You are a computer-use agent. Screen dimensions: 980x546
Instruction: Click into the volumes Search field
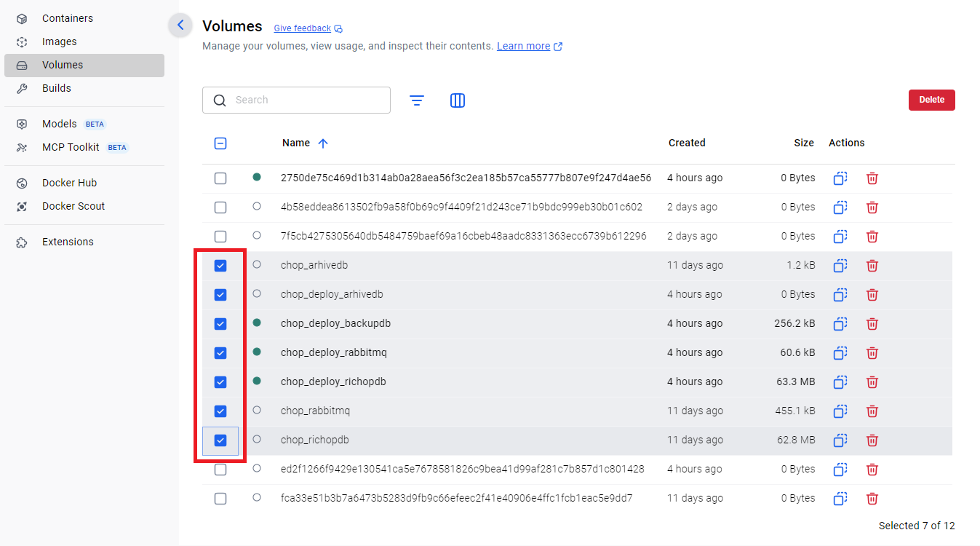pos(306,100)
